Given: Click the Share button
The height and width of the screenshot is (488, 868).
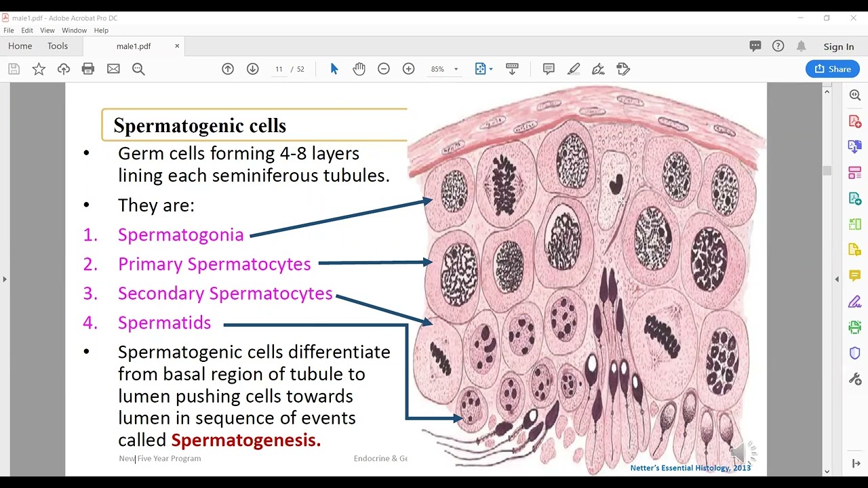Looking at the screenshot, I should 833,68.
